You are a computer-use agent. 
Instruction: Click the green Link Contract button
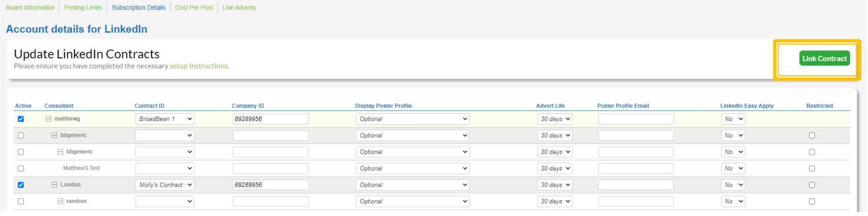click(824, 59)
